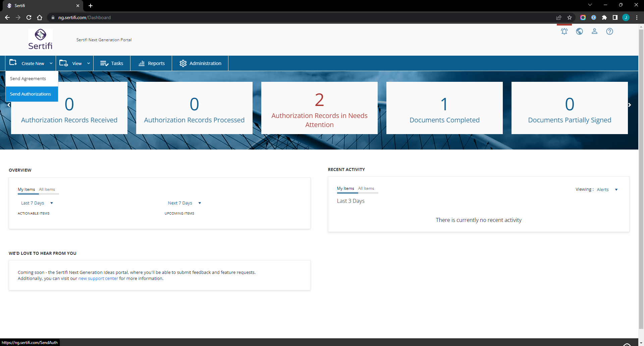Image resolution: width=644 pixels, height=346 pixels.
Task: Open the Administration menu
Action: pyautogui.click(x=200, y=63)
